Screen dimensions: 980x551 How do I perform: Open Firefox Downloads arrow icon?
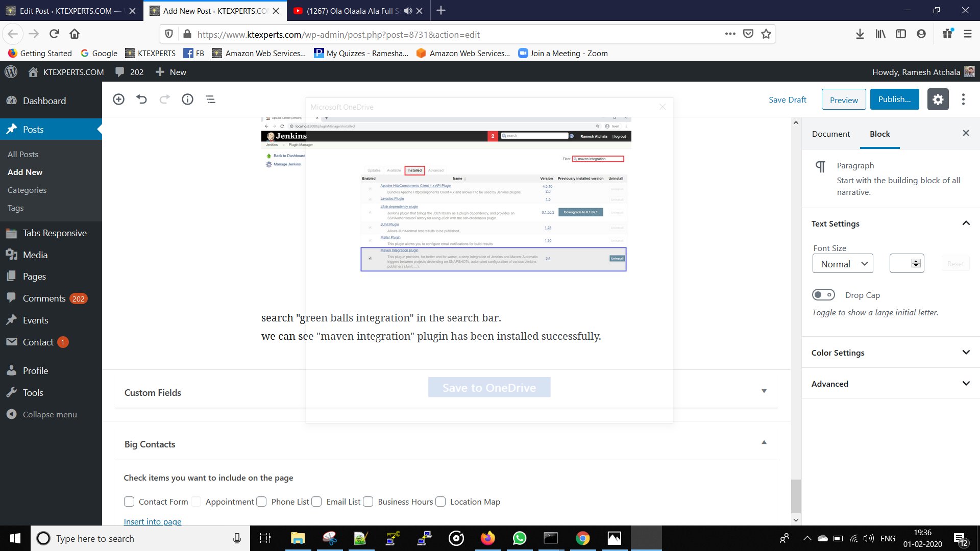(860, 34)
